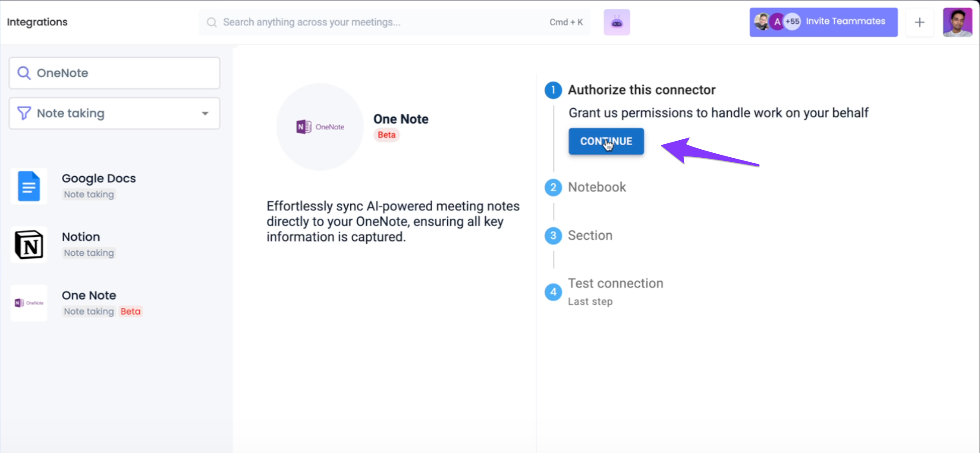The width and height of the screenshot is (980, 453).
Task: Select step 1 number circle
Action: 553,90
